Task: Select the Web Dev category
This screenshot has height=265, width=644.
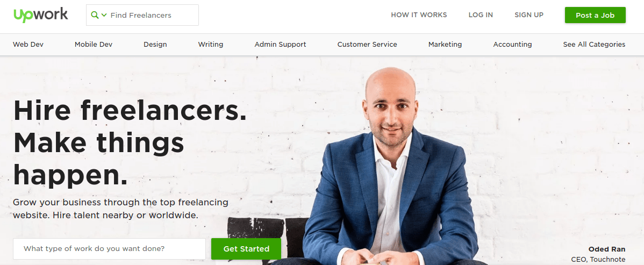Action: coord(28,45)
